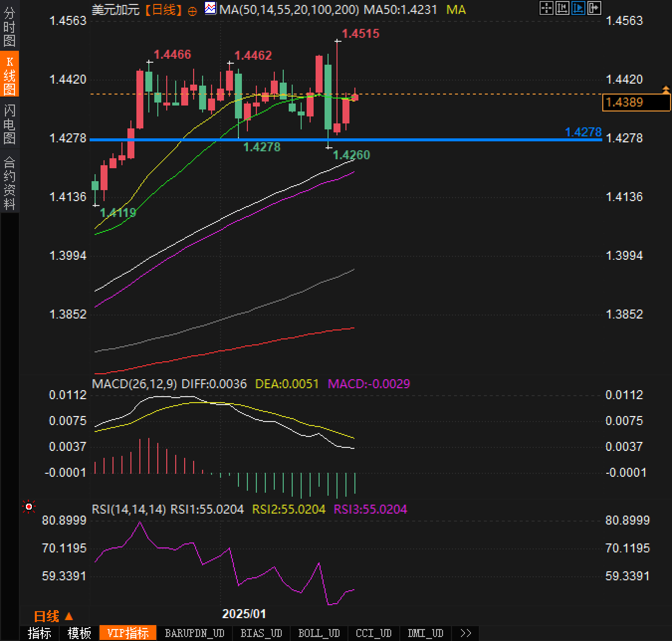
Task: Open the 日线 period dropdown at bottom
Action: 53,616
